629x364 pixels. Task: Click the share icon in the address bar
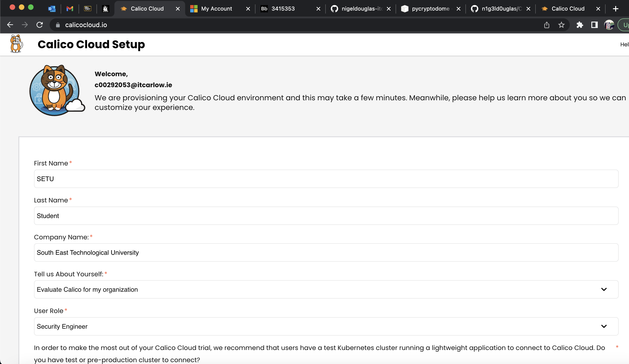pos(547,25)
